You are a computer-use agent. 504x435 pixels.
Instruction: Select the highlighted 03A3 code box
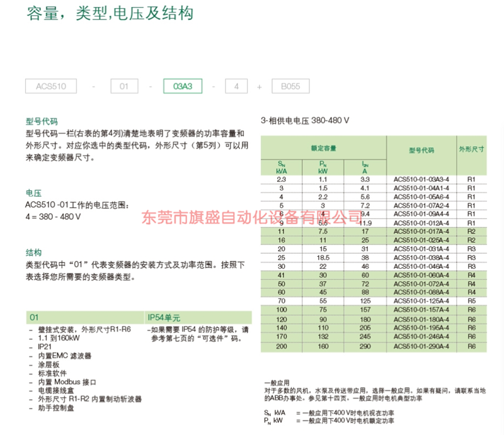(x=182, y=86)
